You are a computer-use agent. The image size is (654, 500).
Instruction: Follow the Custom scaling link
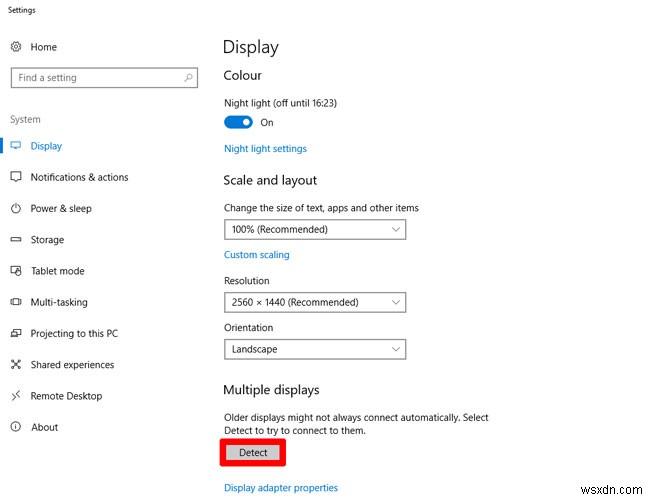tap(256, 255)
